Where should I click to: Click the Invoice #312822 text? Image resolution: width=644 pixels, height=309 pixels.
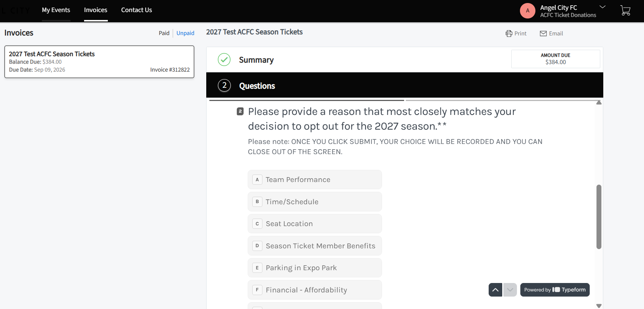pyautogui.click(x=170, y=70)
